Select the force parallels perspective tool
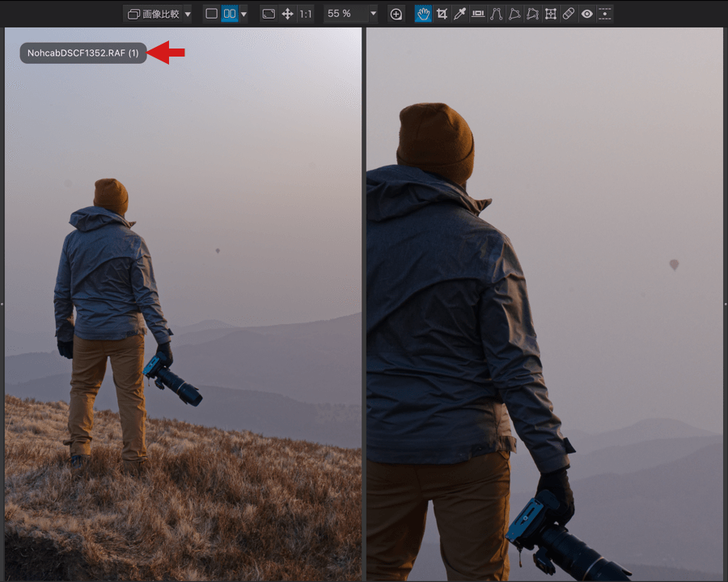The width and height of the screenshot is (728, 582). [496, 14]
